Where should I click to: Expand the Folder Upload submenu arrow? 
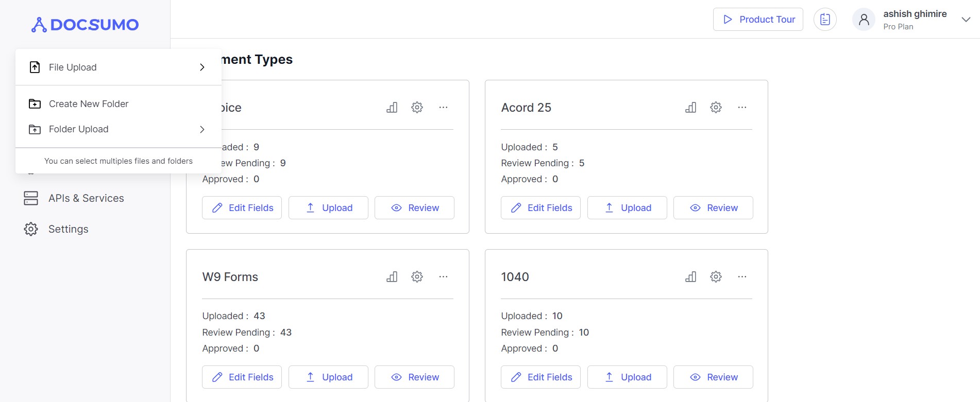202,129
